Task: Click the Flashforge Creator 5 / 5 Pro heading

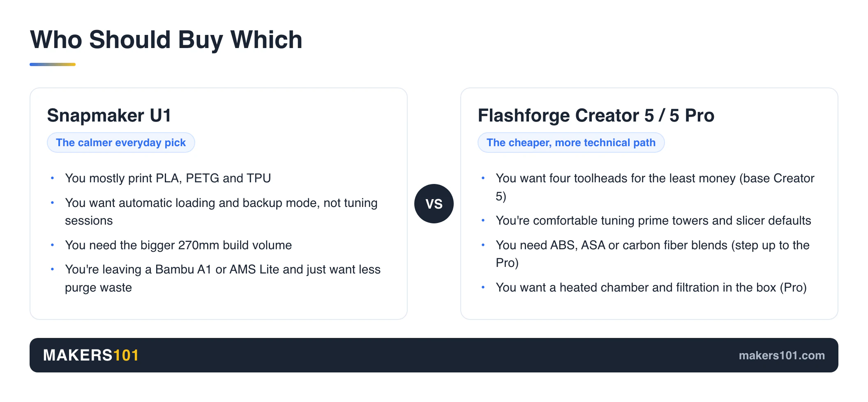Action: point(596,115)
